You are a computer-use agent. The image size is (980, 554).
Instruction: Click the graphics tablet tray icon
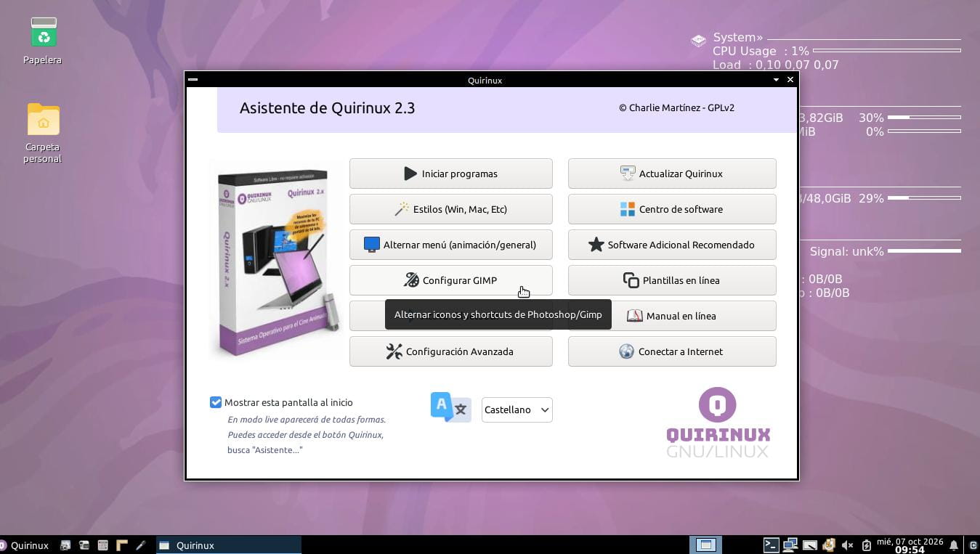[x=809, y=545]
